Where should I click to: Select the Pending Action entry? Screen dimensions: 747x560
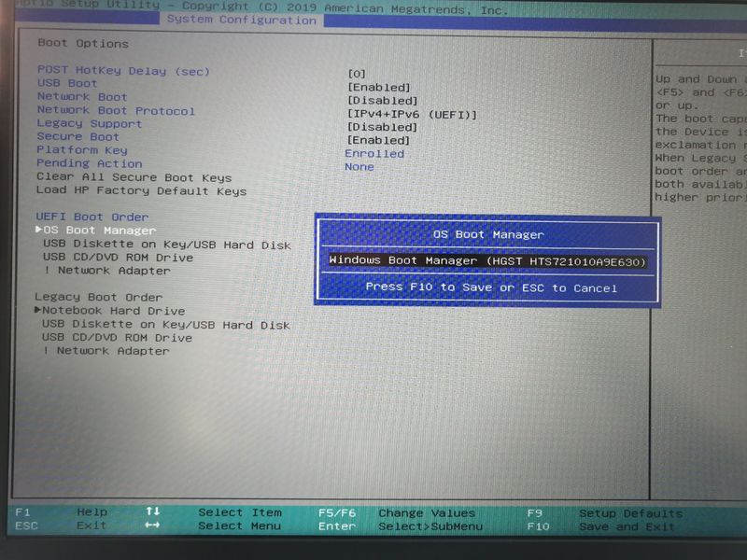pos(89,163)
